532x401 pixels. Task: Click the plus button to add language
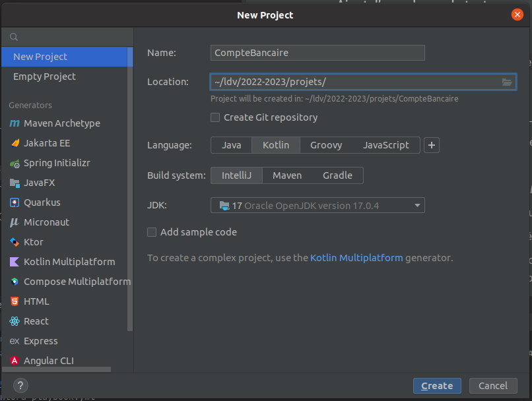pos(432,145)
